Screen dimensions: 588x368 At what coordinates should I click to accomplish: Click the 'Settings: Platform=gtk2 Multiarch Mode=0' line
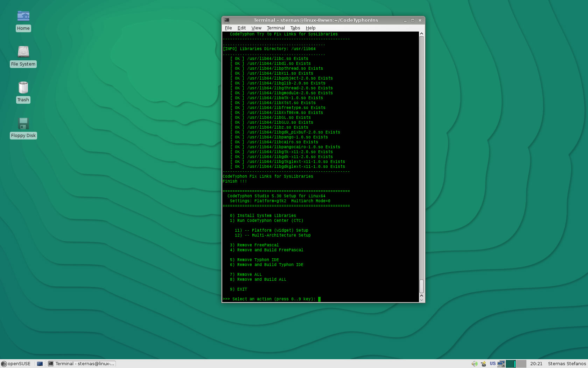(280, 201)
